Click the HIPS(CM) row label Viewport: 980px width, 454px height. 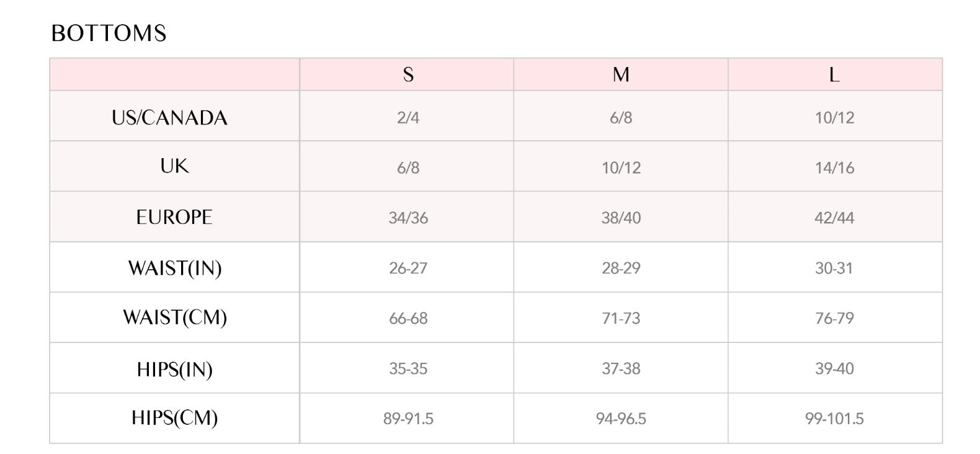coord(174,418)
